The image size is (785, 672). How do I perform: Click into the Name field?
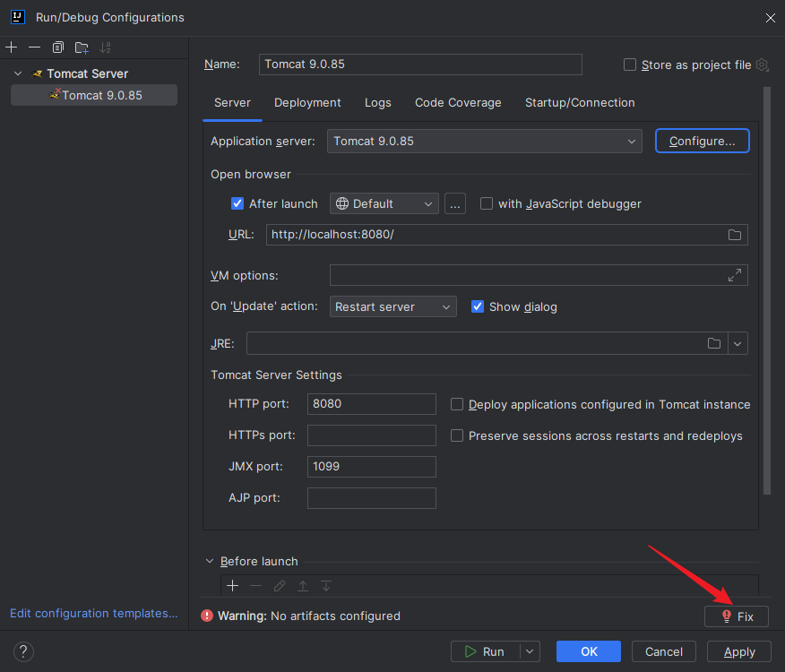420,65
